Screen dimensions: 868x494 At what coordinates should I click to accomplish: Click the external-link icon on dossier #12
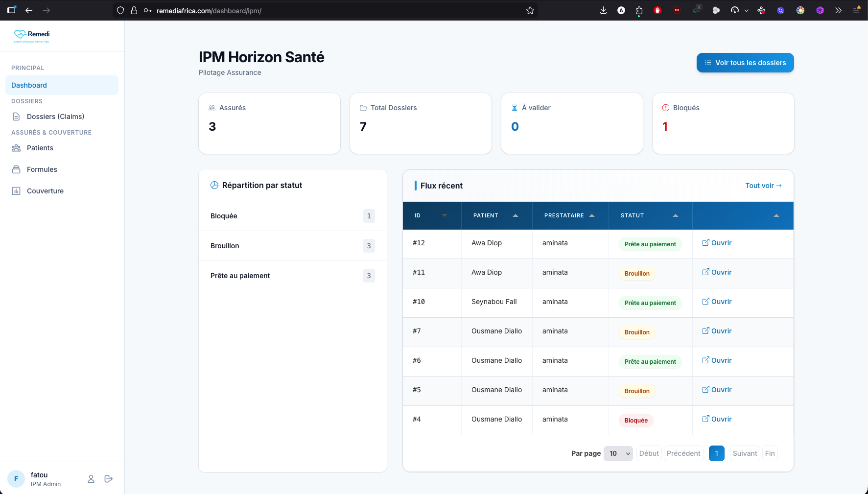pos(705,242)
